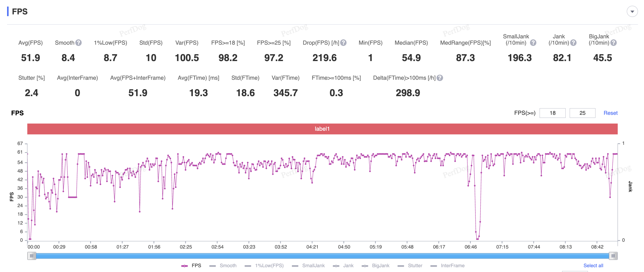Enable the 1%Low(FPS) legend series
644x272 pixels.
coord(264,265)
